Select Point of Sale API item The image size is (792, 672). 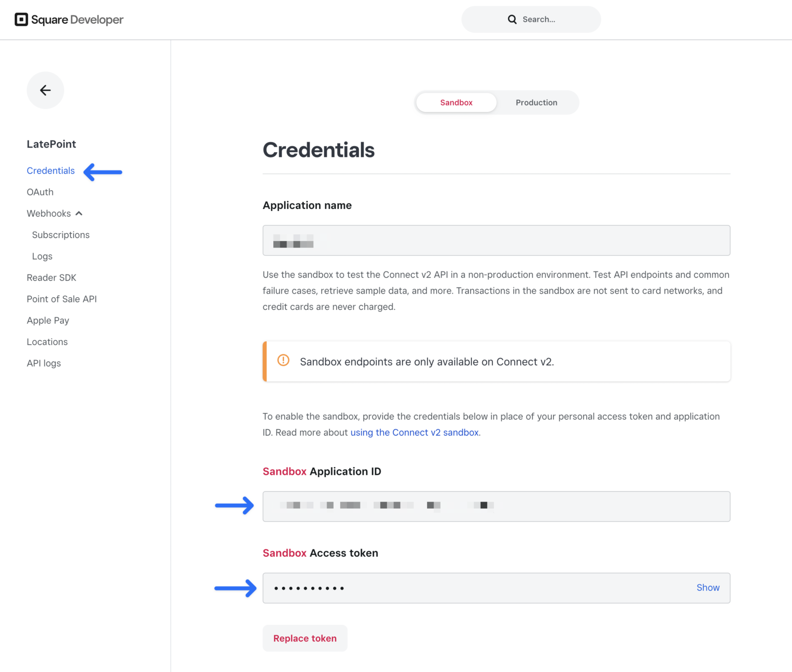tap(62, 299)
